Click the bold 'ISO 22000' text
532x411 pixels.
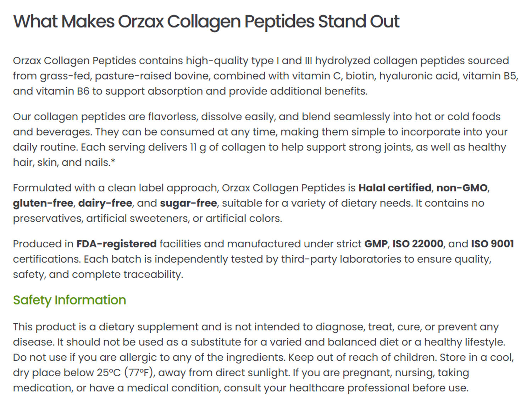(418, 244)
